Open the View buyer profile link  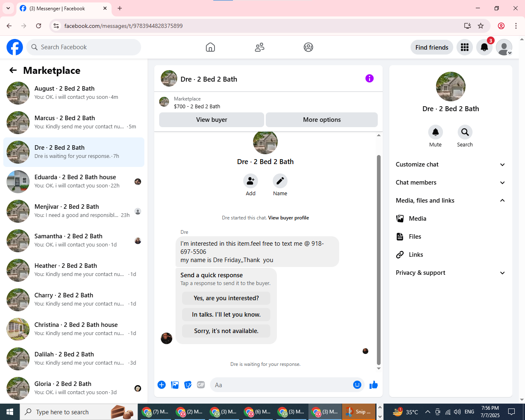[x=288, y=218]
